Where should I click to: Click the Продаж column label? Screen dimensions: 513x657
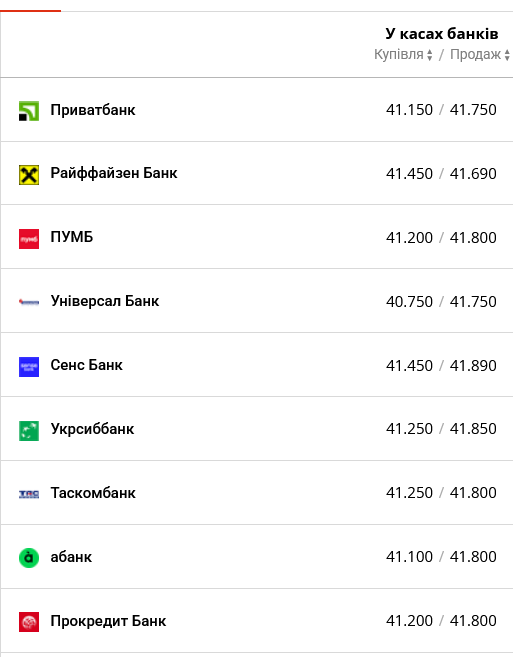tap(475, 54)
